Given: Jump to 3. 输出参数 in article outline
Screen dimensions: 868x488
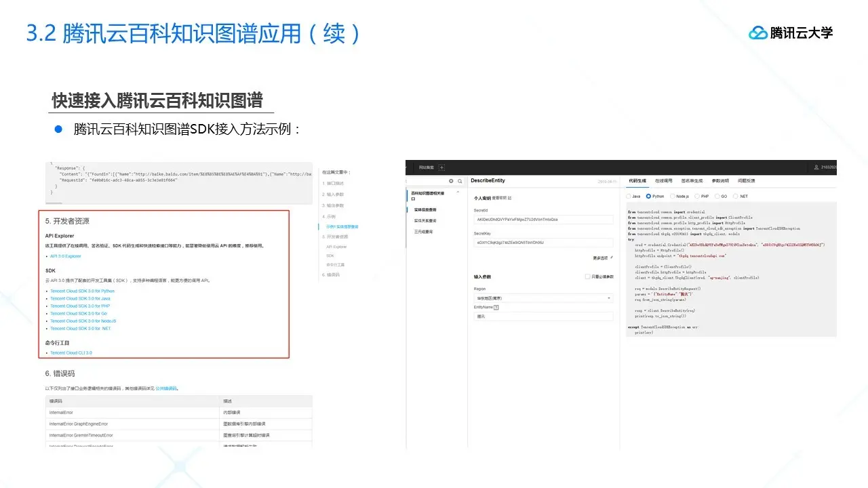Looking at the screenshot, I should pos(332,205).
